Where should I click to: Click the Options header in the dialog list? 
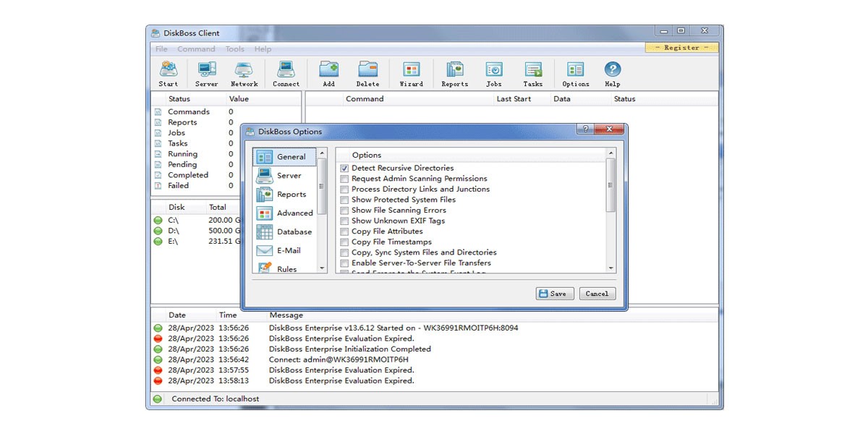coord(367,155)
